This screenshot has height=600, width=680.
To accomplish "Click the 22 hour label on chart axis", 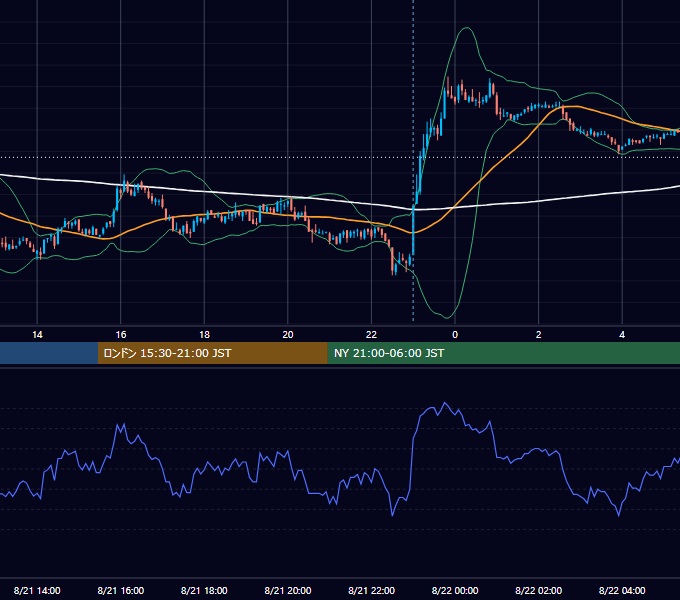I will [x=371, y=335].
